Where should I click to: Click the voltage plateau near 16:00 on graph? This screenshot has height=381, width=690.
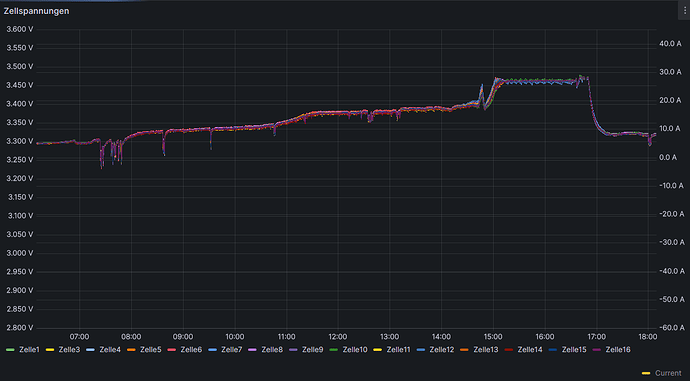[x=545, y=81]
